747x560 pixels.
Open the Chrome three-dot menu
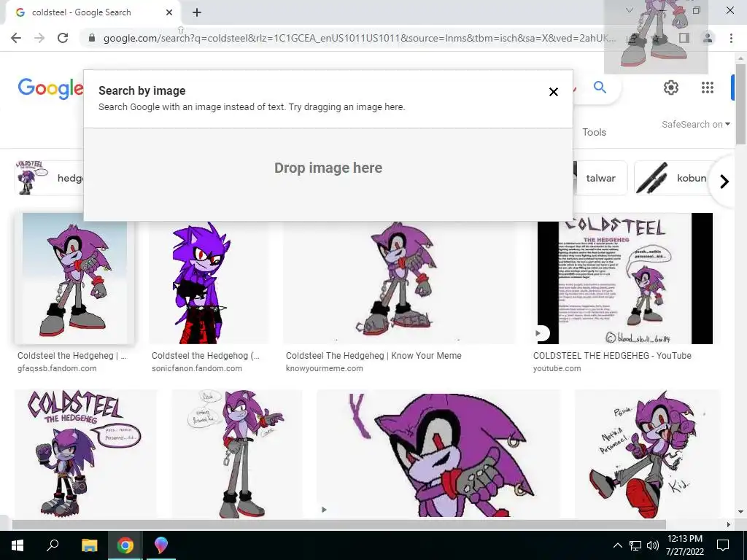click(731, 38)
